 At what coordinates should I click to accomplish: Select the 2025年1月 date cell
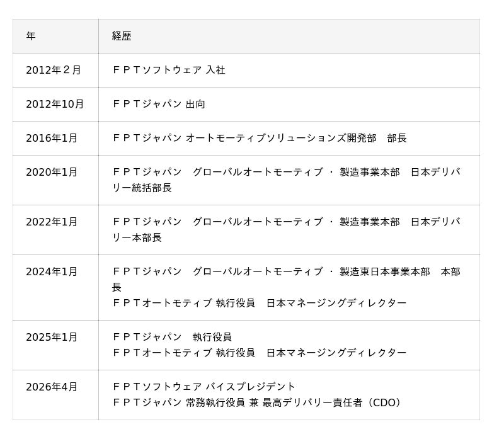pyautogui.click(x=52, y=337)
